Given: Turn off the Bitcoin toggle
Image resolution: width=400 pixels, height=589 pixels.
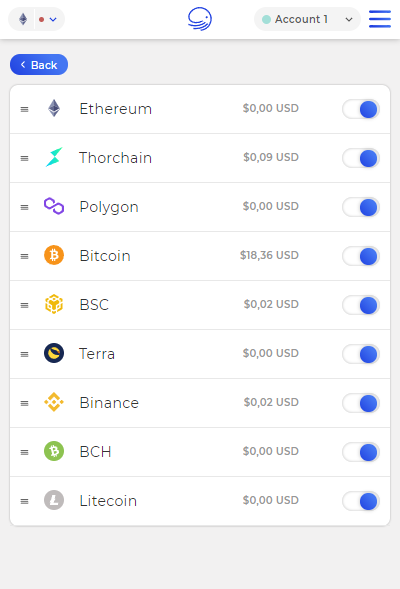Looking at the screenshot, I should 361,256.
